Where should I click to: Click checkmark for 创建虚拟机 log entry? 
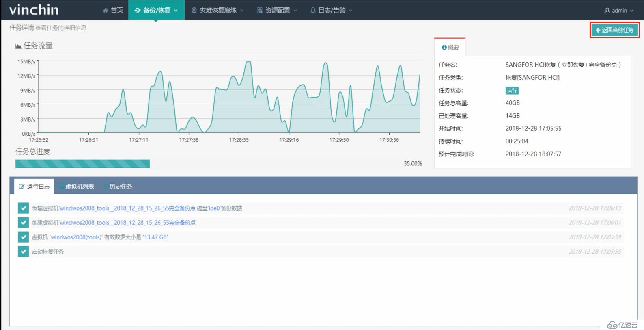[23, 223]
